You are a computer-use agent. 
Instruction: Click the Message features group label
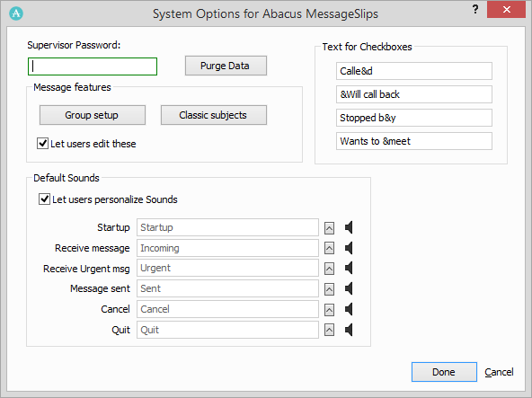tap(72, 87)
